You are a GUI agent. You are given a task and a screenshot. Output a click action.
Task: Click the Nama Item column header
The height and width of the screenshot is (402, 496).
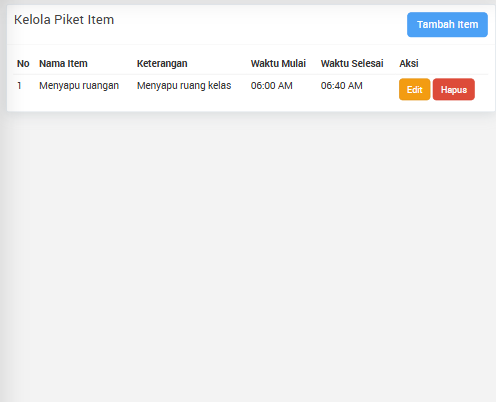(x=63, y=63)
